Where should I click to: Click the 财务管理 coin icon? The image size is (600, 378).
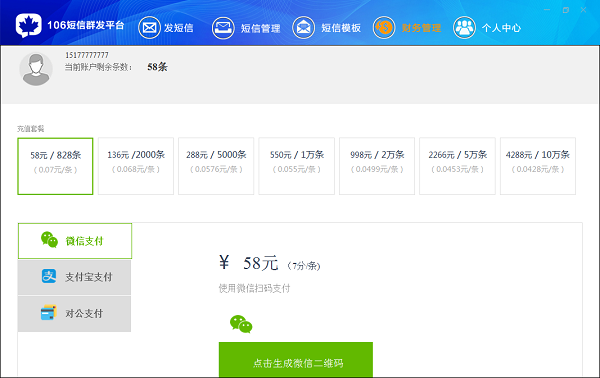[384, 28]
